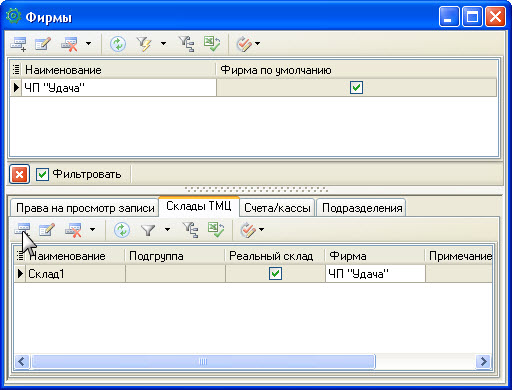
Task: Click the red X clear filter button
Action: (x=19, y=174)
